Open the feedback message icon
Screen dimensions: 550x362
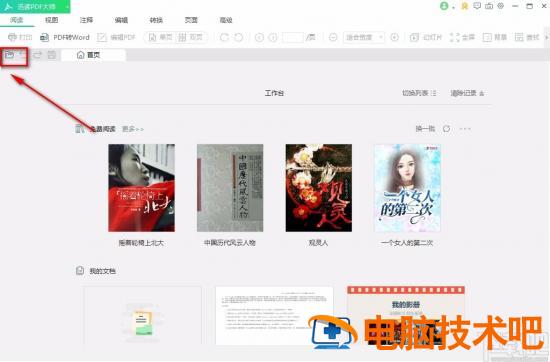point(477,6)
